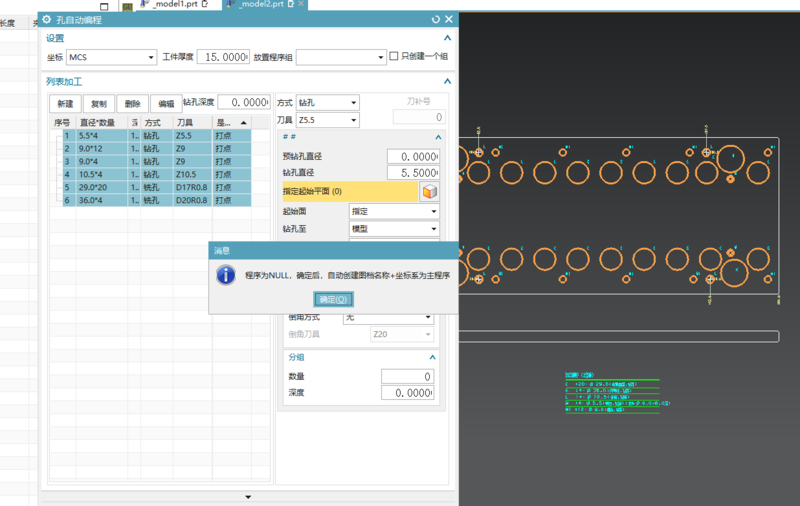Select row 6 with 36.0*4
The height and width of the screenshot is (506, 800).
click(x=157, y=200)
